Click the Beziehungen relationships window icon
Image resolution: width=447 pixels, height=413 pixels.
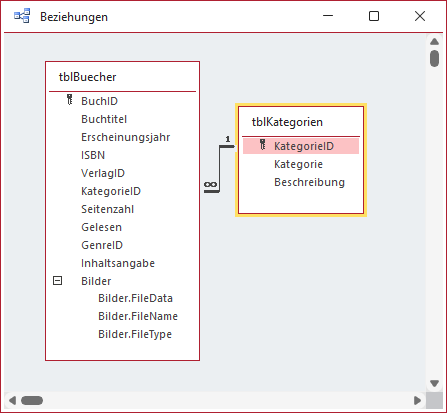click(x=22, y=16)
